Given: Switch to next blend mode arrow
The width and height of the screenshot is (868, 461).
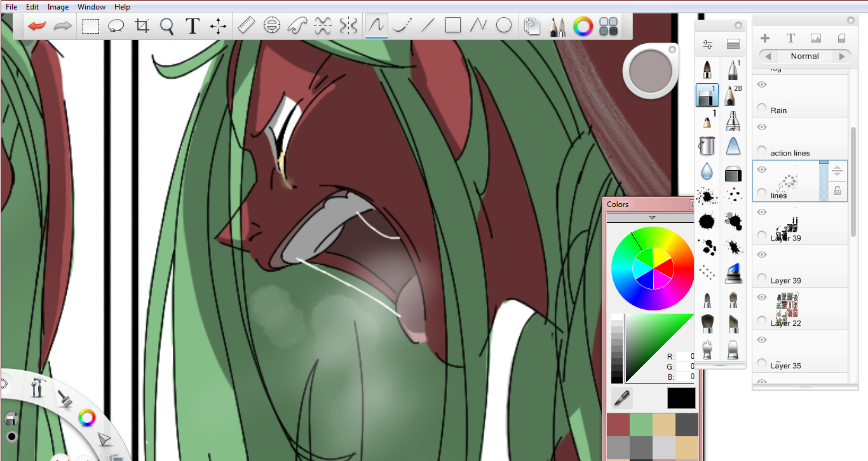Looking at the screenshot, I should [842, 56].
